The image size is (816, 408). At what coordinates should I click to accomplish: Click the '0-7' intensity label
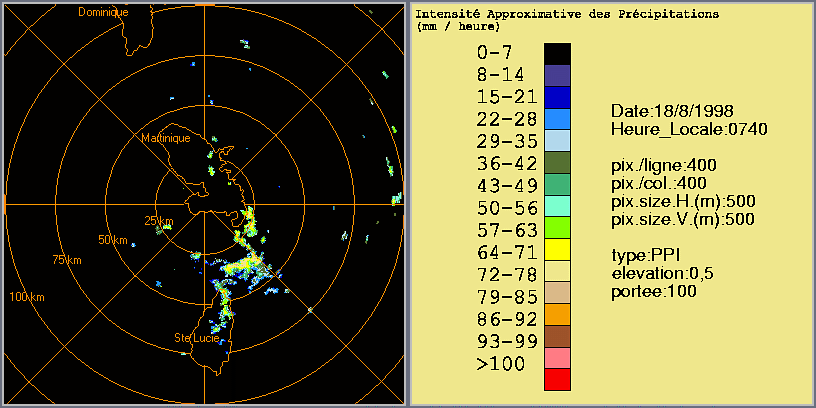[495, 53]
